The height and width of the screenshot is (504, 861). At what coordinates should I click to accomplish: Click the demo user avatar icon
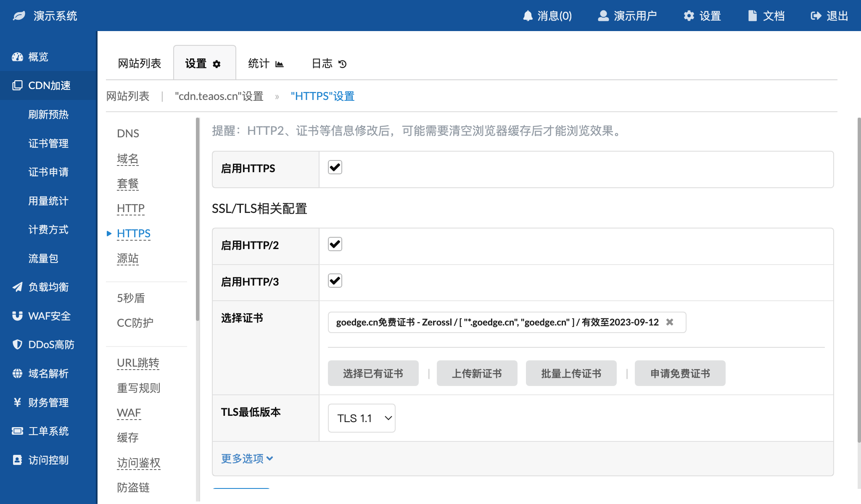[603, 16]
